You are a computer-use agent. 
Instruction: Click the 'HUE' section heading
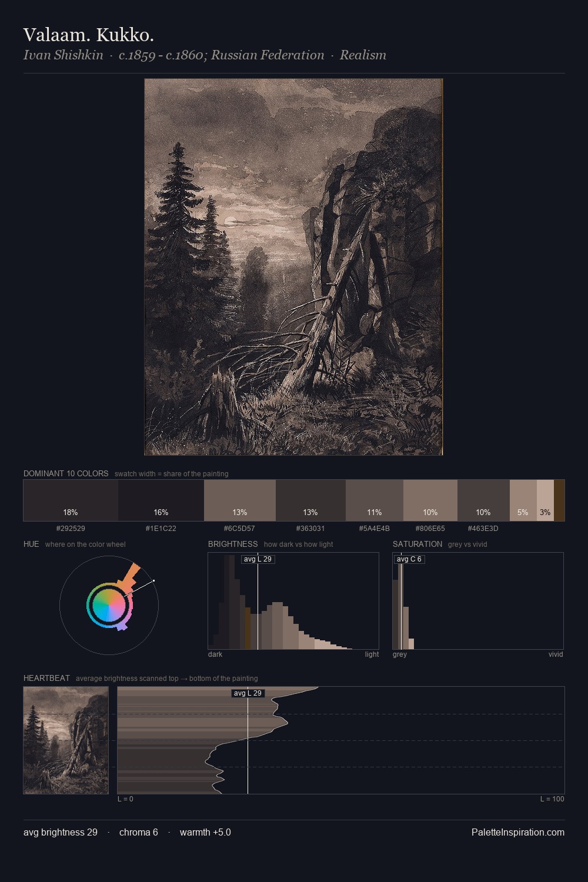coord(31,544)
